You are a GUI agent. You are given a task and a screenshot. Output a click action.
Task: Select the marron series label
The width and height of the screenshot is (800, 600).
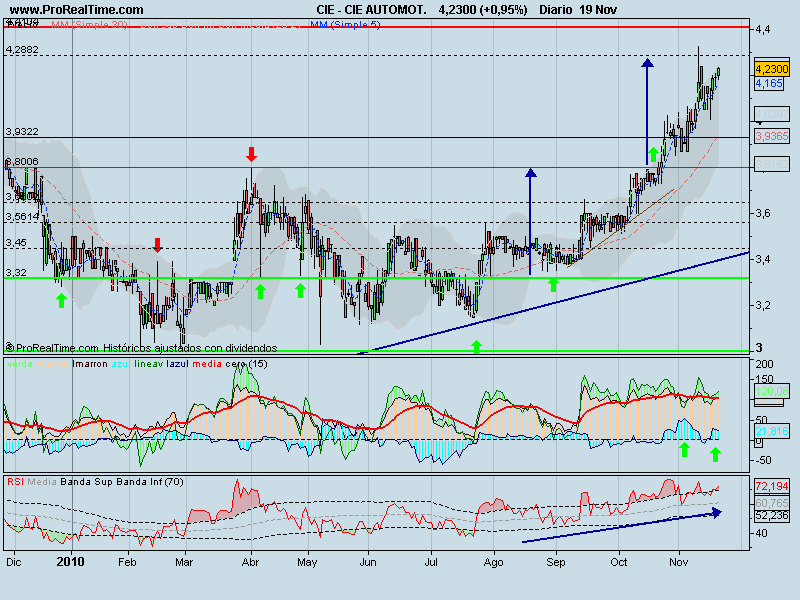(x=53, y=364)
